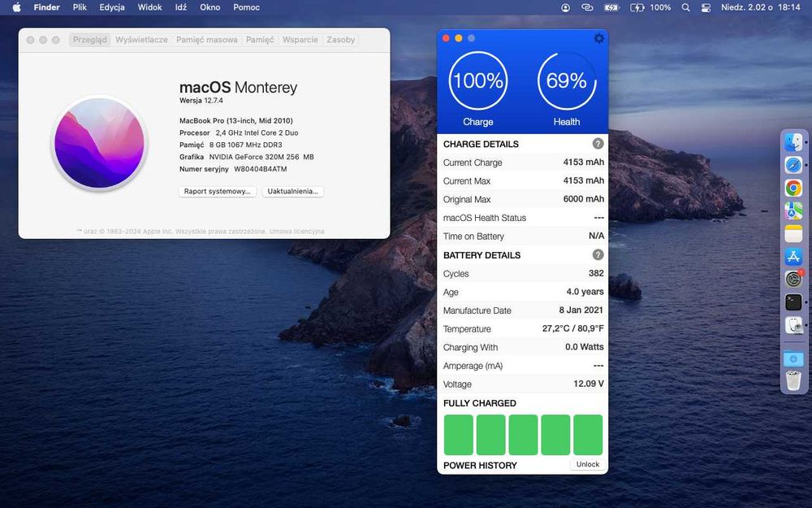
Task: Open the Apple menu
Action: [x=16, y=7]
